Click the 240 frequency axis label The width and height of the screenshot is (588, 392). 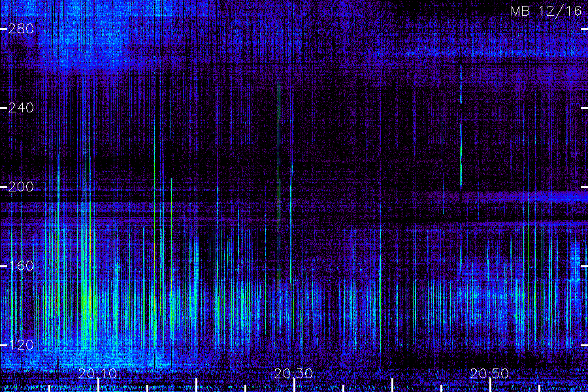click(21, 108)
